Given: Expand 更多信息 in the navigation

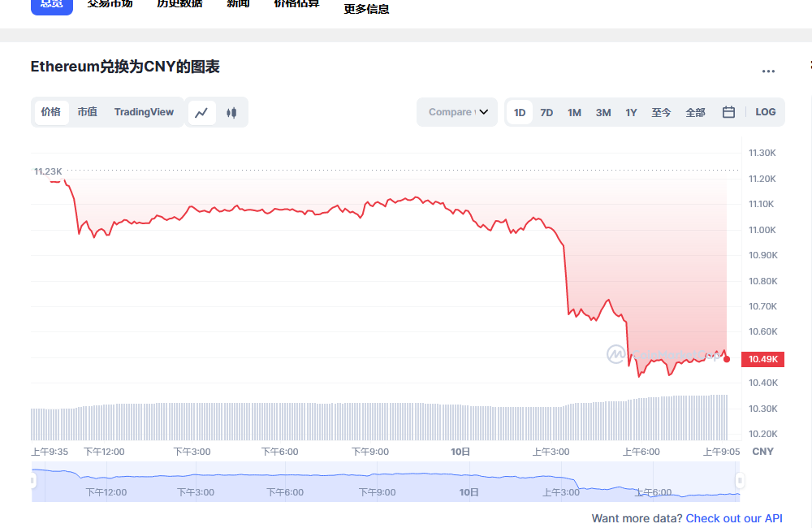Looking at the screenshot, I should pyautogui.click(x=365, y=8).
